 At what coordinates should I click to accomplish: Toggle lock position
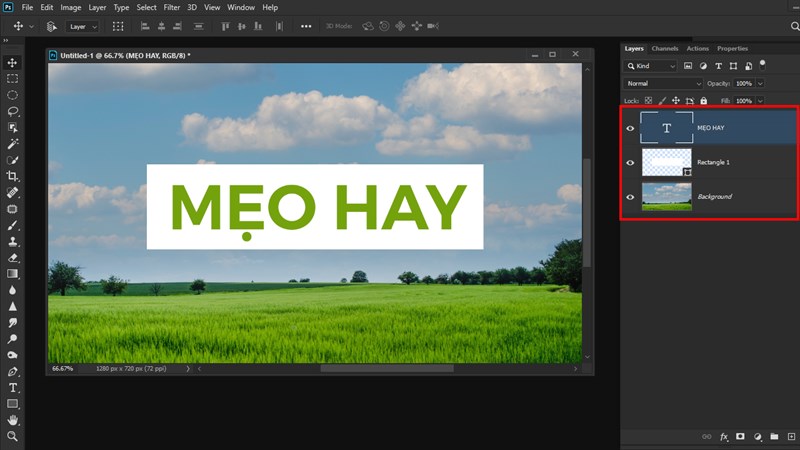[x=676, y=101]
